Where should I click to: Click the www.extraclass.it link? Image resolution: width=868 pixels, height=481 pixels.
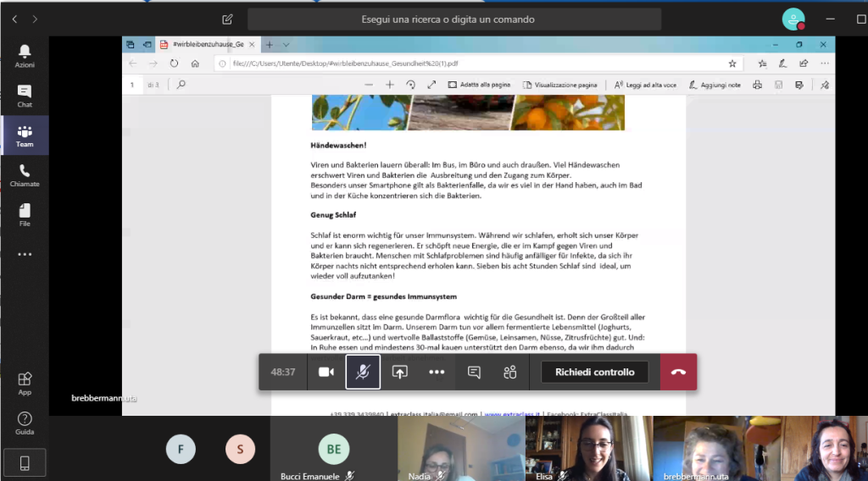coord(512,413)
